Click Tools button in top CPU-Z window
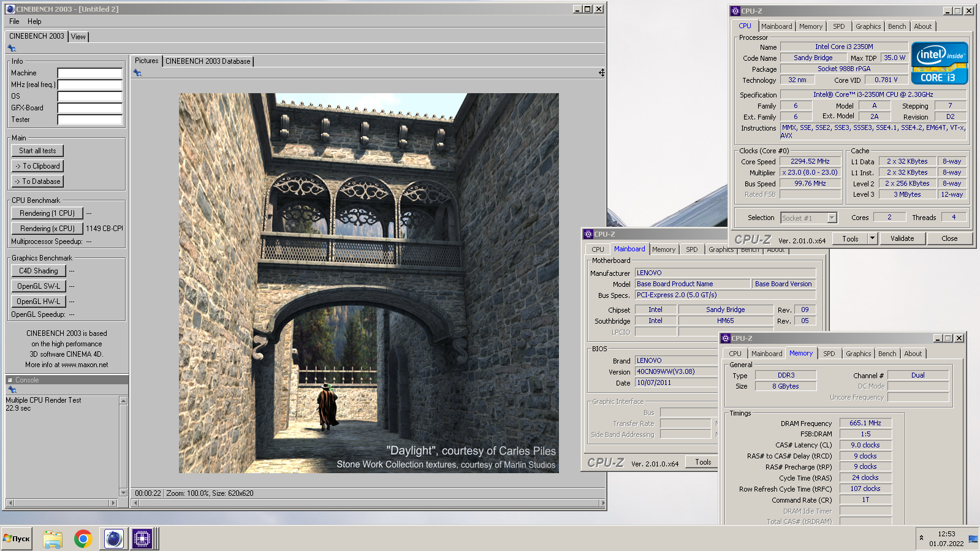980x551 pixels. (850, 239)
